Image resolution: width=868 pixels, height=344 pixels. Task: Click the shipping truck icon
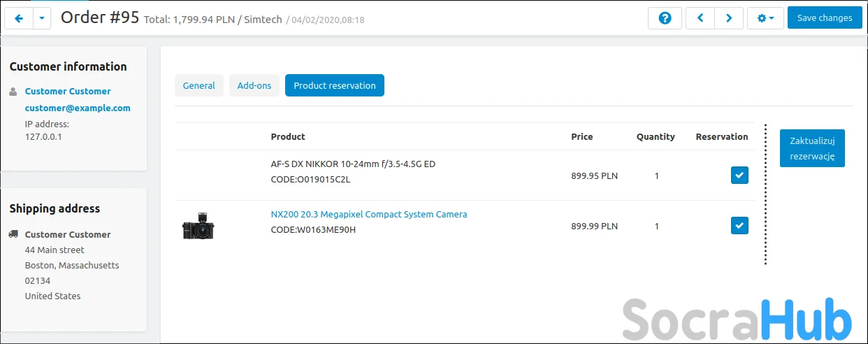click(13, 234)
